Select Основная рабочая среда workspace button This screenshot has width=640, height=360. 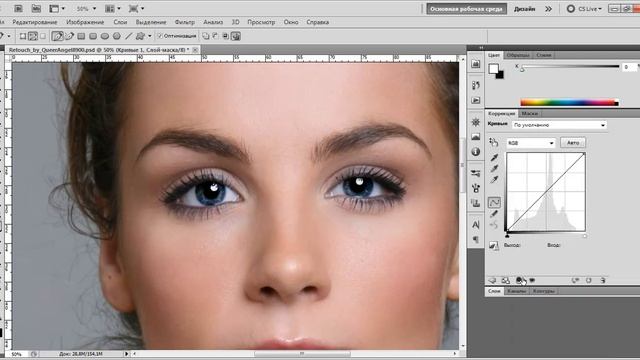click(x=466, y=9)
